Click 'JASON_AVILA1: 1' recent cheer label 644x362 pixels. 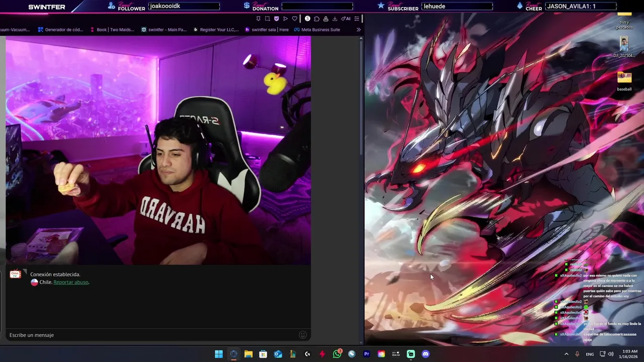point(571,6)
